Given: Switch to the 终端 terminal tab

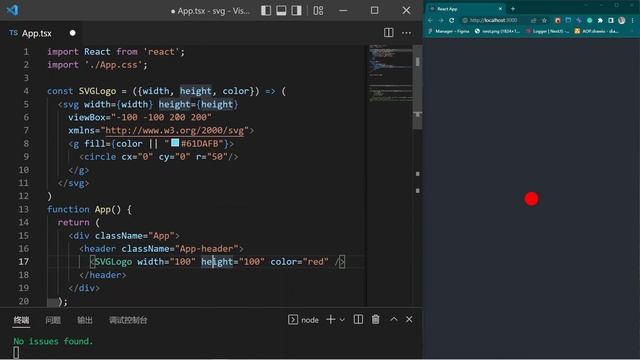Looking at the screenshot, I should (x=21, y=320).
